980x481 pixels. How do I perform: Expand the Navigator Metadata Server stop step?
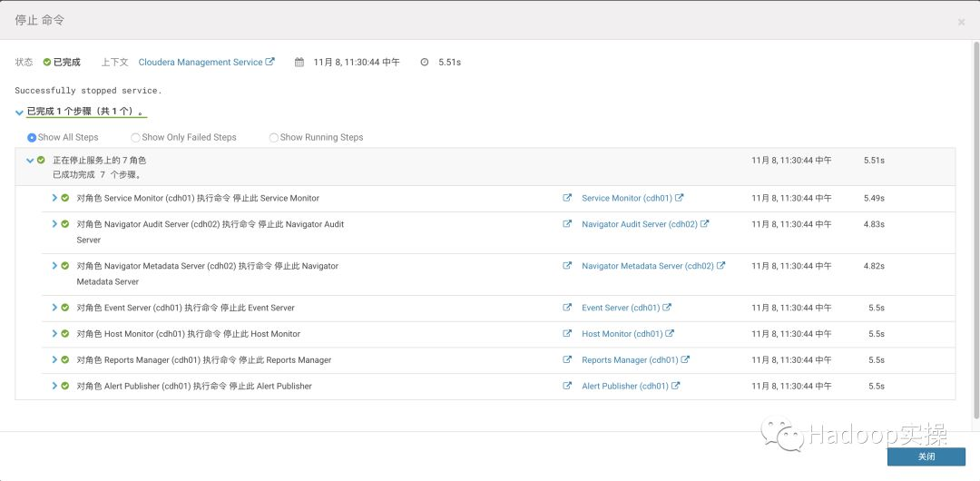[x=55, y=266]
